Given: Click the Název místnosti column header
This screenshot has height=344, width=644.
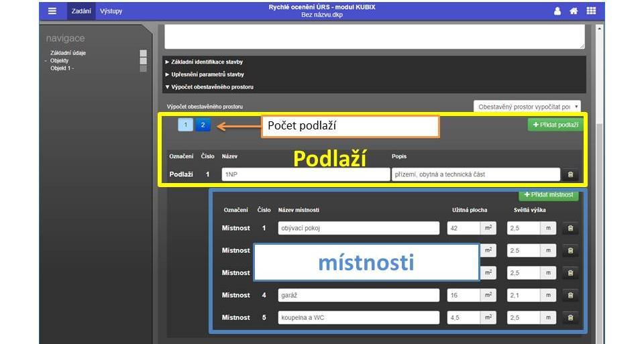Looking at the screenshot, I should click(x=299, y=210).
